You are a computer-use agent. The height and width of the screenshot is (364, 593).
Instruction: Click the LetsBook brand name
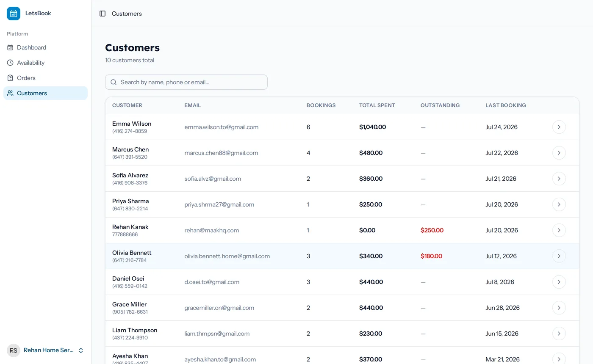tap(38, 13)
